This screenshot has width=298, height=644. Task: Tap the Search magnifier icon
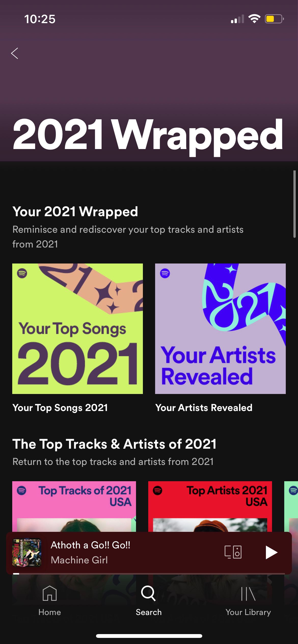coord(148,593)
